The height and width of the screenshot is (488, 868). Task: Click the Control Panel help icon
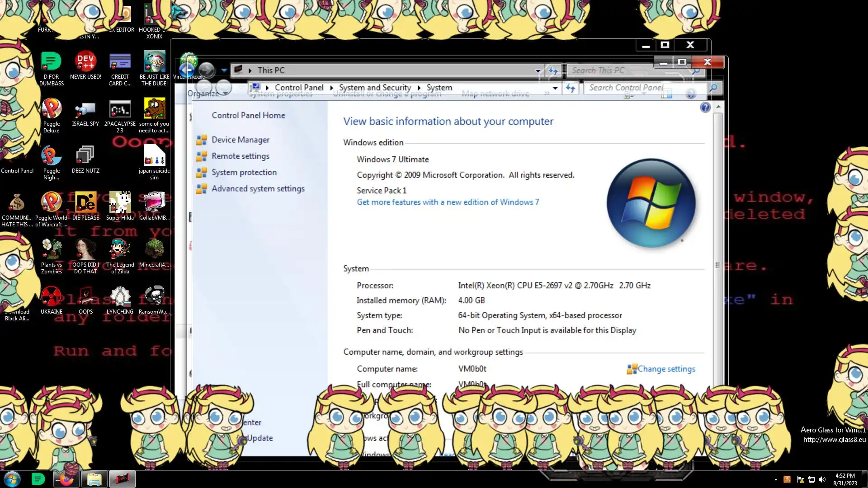click(705, 108)
